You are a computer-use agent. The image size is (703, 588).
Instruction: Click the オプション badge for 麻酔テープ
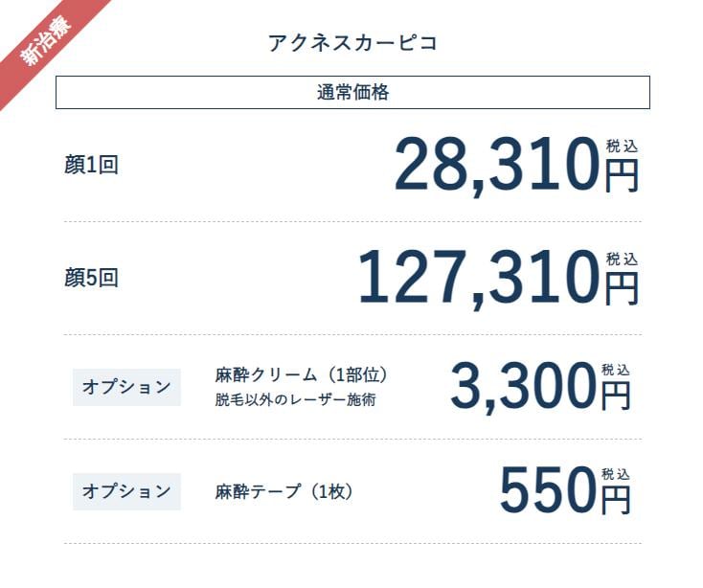[x=126, y=491]
